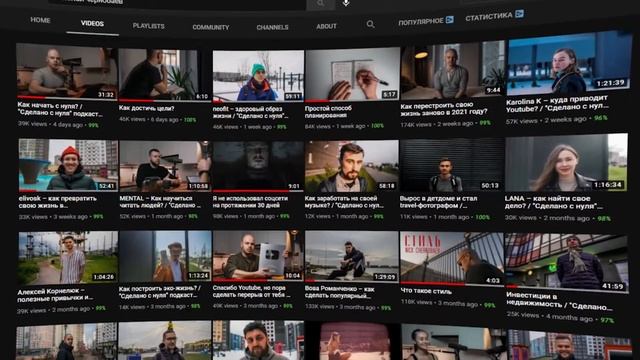Click the 41:59 duration badge
This screenshot has height=360, width=640.
(x=613, y=286)
